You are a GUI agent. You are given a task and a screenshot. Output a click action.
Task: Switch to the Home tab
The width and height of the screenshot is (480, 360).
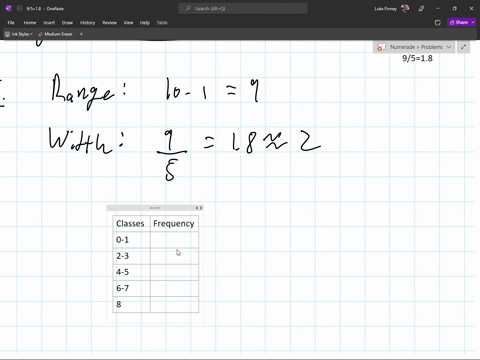pos(30,23)
